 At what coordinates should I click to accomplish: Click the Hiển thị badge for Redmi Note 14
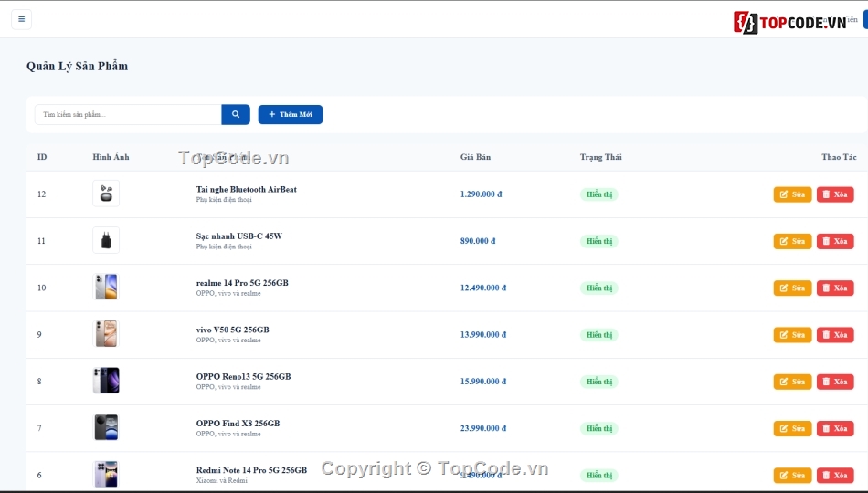point(599,476)
